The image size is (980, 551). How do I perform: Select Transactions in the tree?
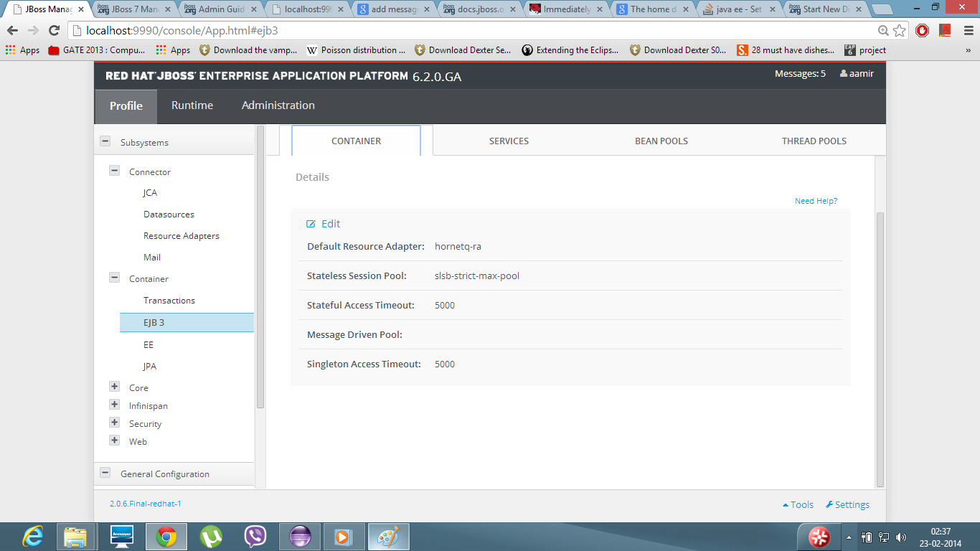[x=169, y=301]
